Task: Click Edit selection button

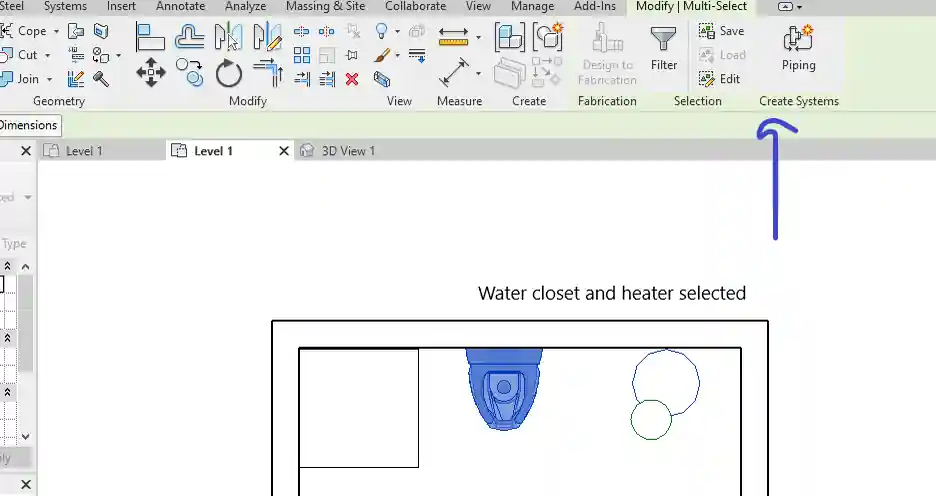Action: tap(720, 79)
